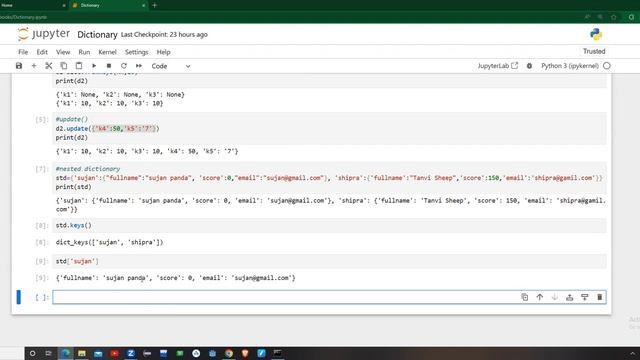The width and height of the screenshot is (640, 360).
Task: Open the notebook in JupyterLab
Action: coord(498,66)
